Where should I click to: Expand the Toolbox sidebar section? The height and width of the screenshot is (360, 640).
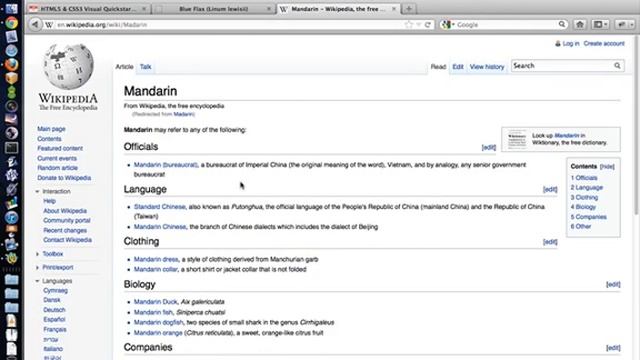pos(37,254)
